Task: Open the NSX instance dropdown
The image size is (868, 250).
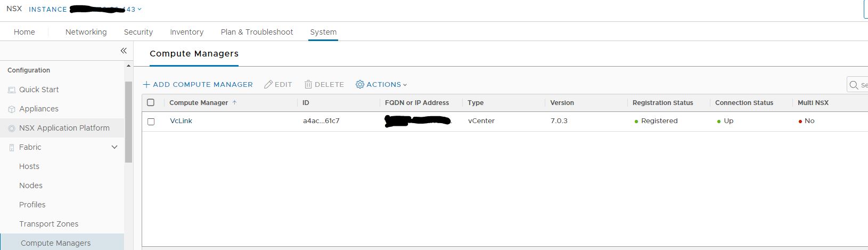Action: (x=140, y=9)
